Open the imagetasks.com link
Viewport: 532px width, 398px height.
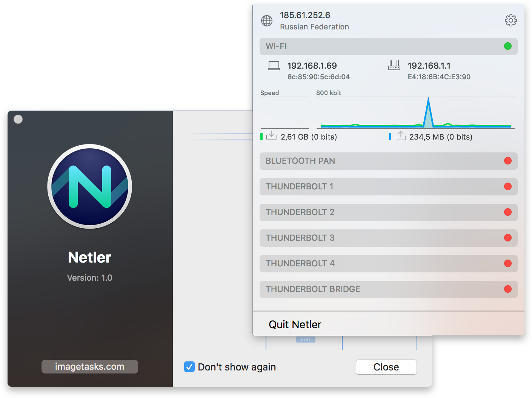click(89, 367)
